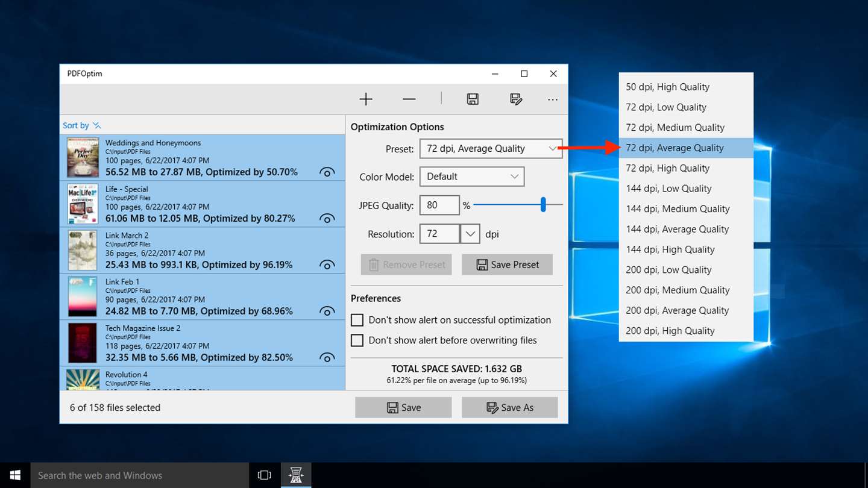Expand the Sort by menu
Viewport: 868px width, 488px height.
(x=82, y=125)
